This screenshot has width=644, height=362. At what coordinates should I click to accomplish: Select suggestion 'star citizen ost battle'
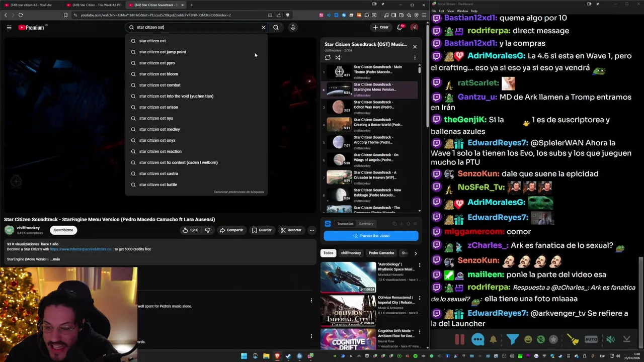(196, 185)
